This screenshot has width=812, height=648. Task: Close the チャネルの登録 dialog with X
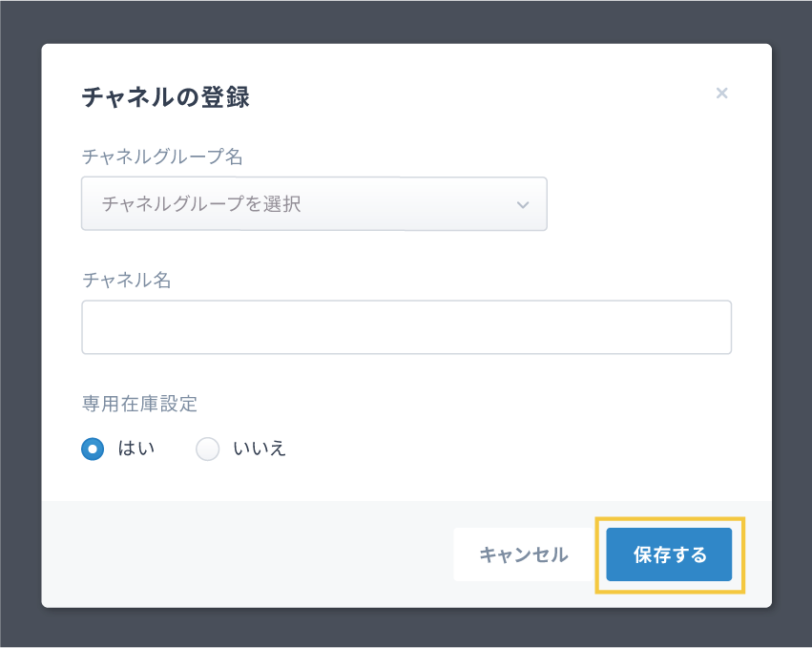coord(722,94)
